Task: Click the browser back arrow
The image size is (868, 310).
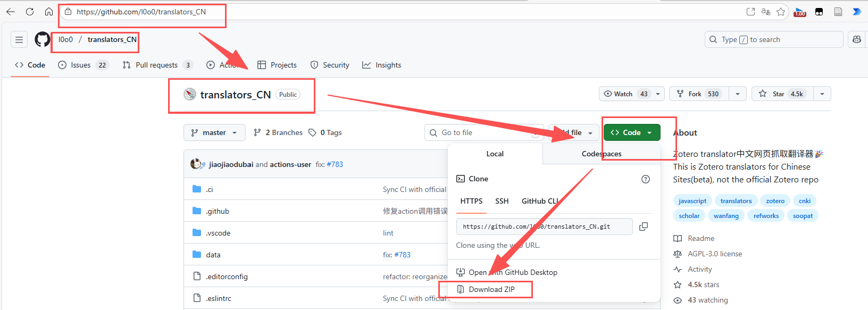Action: coord(11,12)
